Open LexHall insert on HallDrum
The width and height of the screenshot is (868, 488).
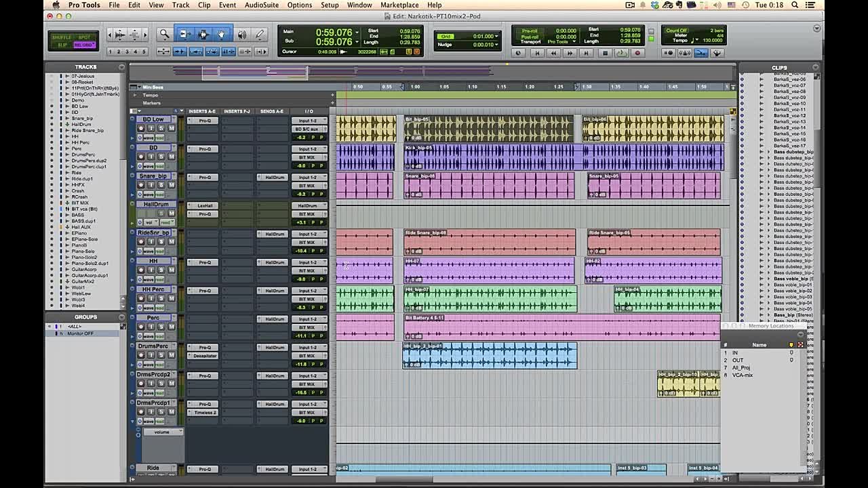pos(205,205)
